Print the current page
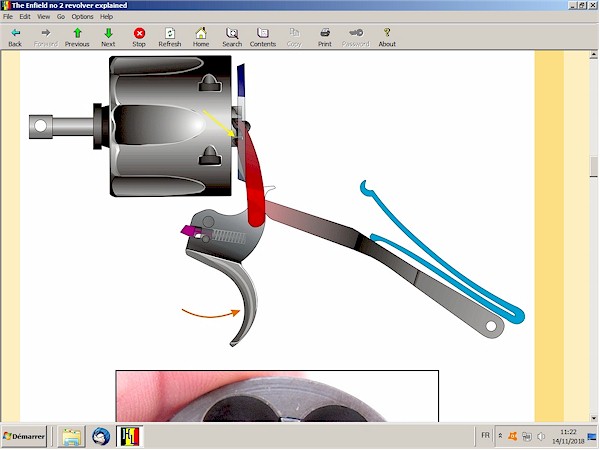 tap(325, 37)
